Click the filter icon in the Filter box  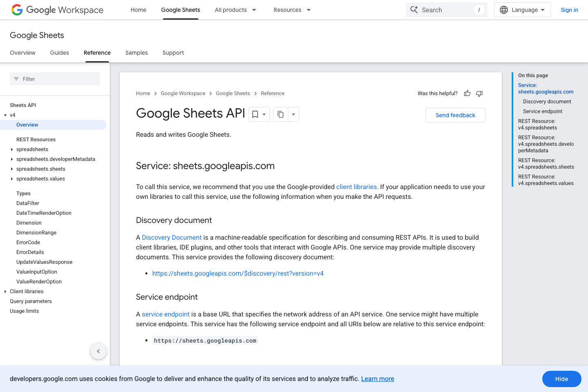[16, 78]
